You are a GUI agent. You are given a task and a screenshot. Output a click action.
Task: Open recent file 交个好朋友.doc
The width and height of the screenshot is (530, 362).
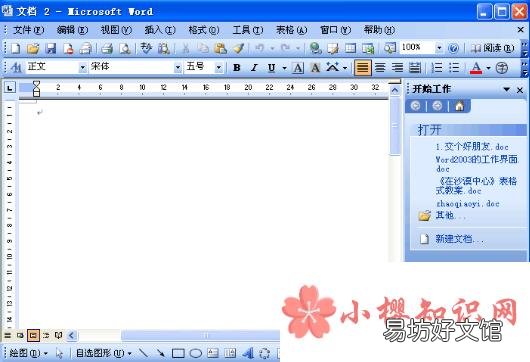tap(472, 147)
